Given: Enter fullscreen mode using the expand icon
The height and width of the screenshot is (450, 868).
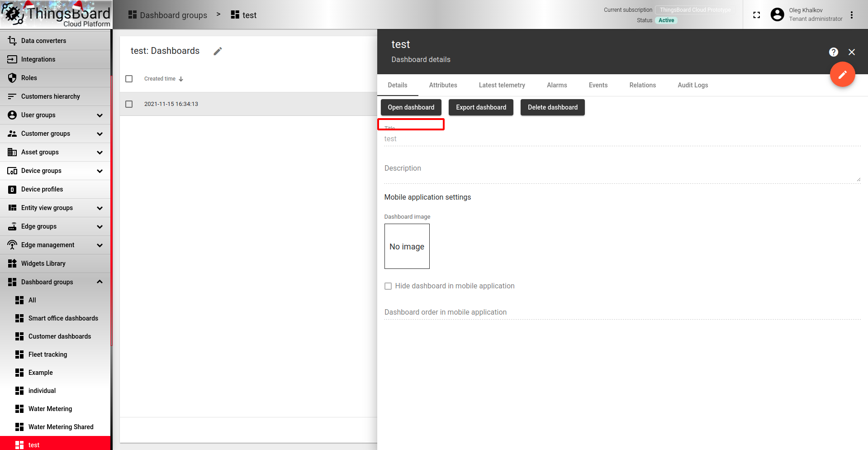Looking at the screenshot, I should tap(756, 14).
